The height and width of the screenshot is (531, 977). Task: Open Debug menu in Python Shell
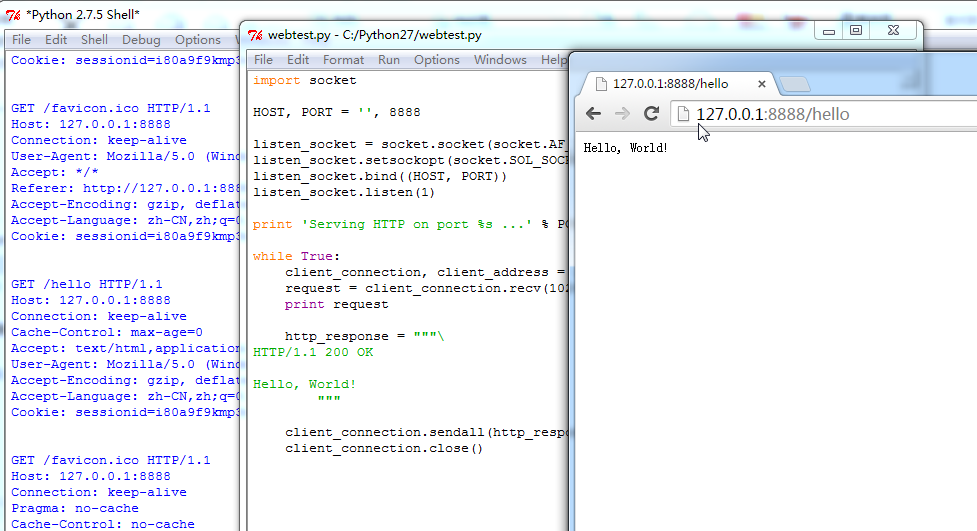pyautogui.click(x=141, y=39)
